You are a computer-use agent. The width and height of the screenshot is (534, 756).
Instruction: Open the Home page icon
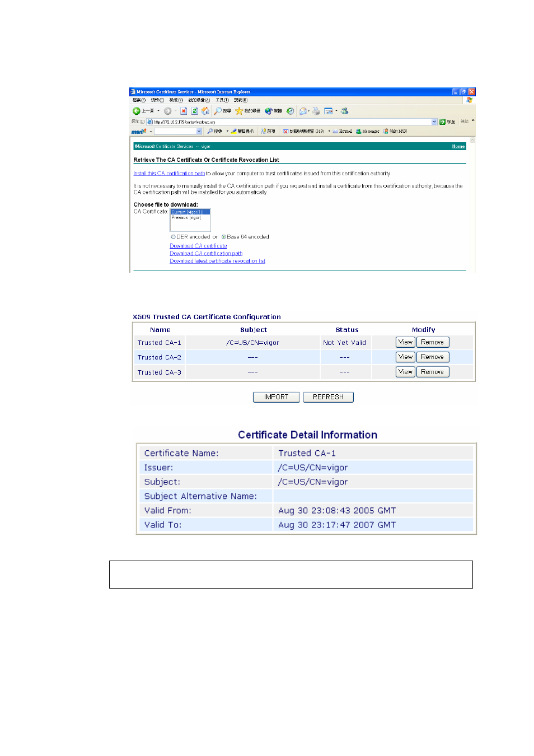click(205, 111)
